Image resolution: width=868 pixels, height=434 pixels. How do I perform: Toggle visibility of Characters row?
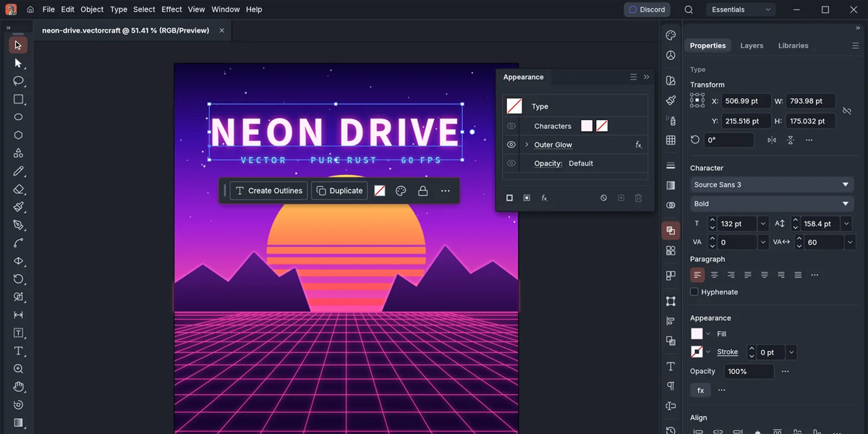pyautogui.click(x=511, y=126)
